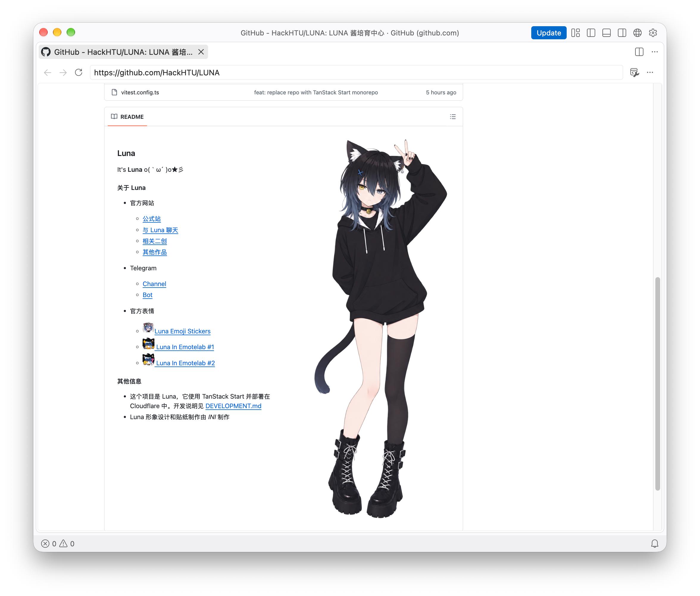
Task: Open the tab bar more actions menu
Action: (x=655, y=52)
